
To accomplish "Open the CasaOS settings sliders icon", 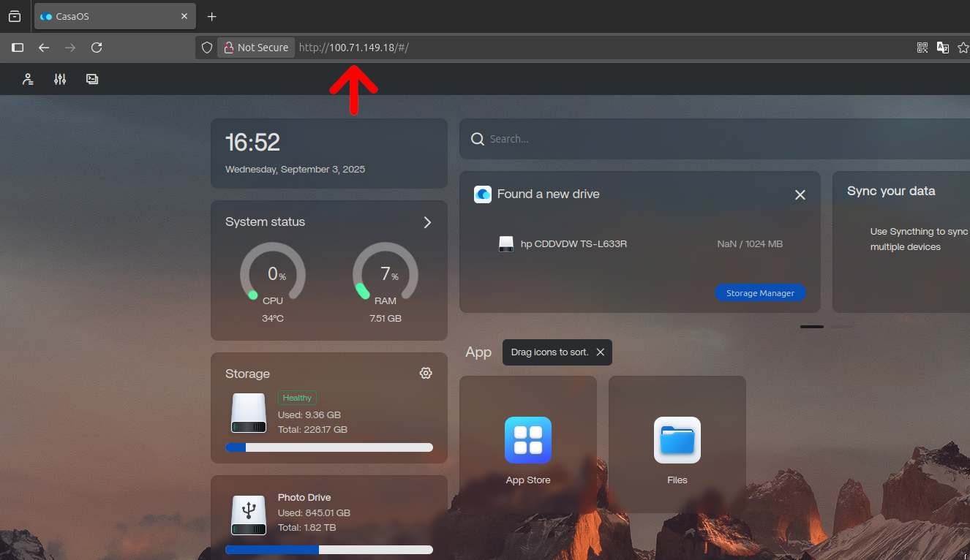I will point(60,79).
